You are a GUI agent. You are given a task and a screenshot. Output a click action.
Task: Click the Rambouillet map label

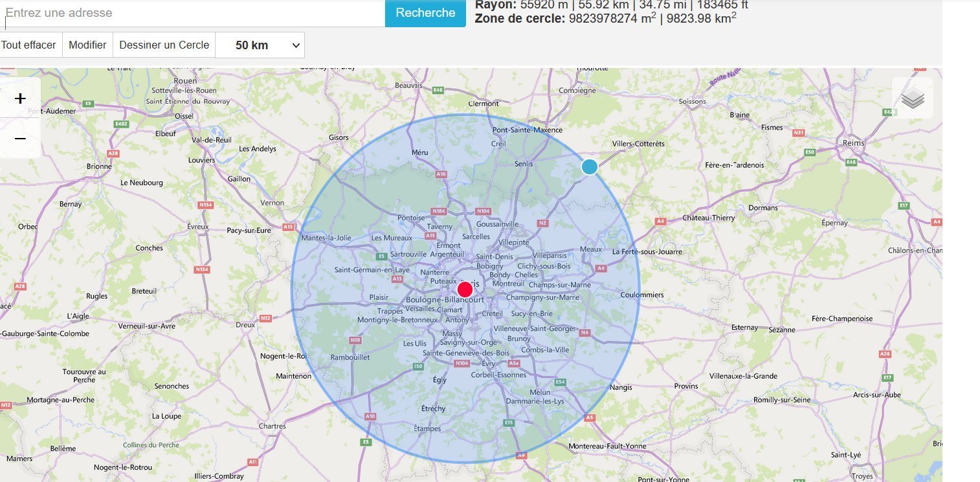[x=350, y=357]
